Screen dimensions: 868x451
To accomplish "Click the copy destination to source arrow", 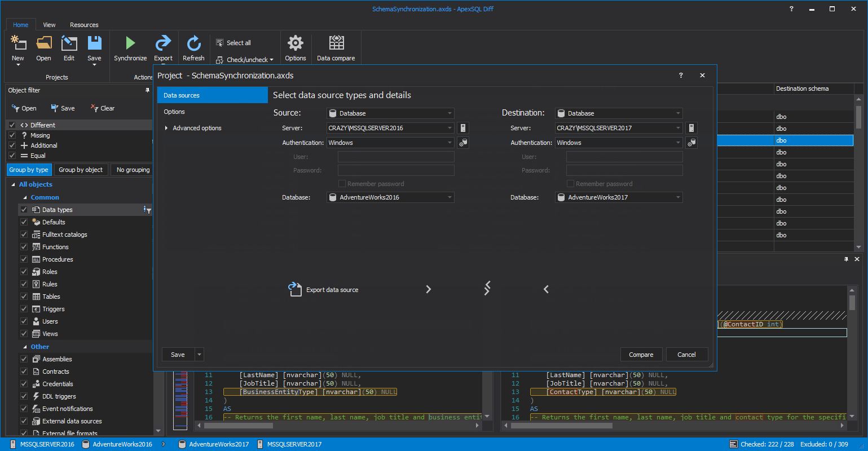I will pos(546,289).
